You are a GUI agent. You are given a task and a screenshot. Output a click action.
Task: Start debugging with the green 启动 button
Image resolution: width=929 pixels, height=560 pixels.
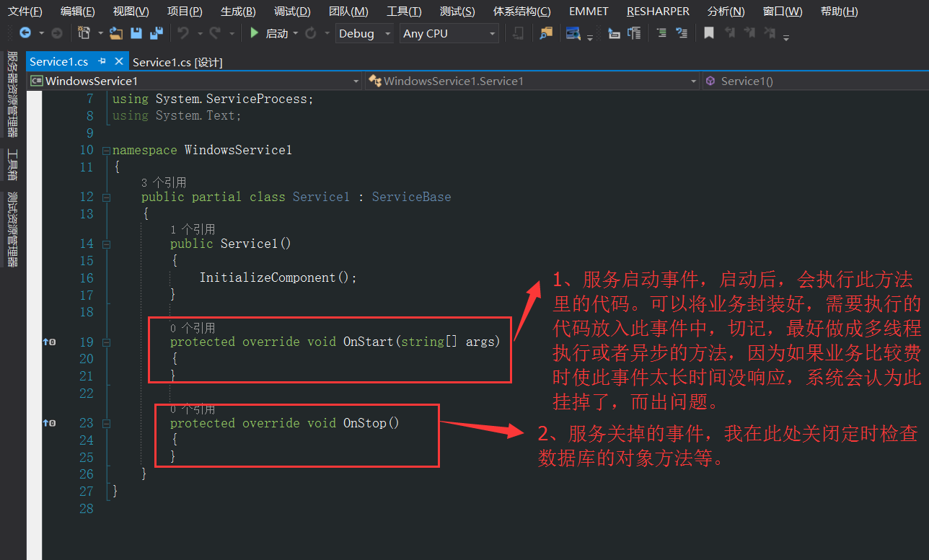(x=268, y=33)
